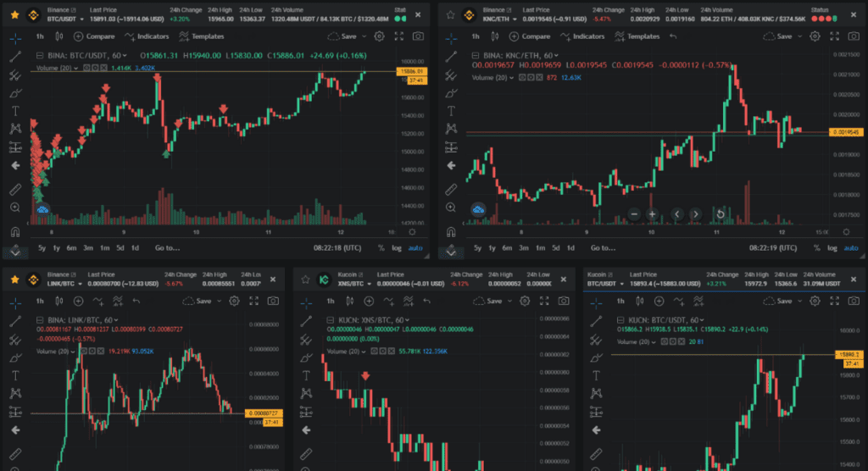The width and height of the screenshot is (868, 471).
Task: Select brush tool in Binance BTC/USDT chart
Action: click(15, 93)
